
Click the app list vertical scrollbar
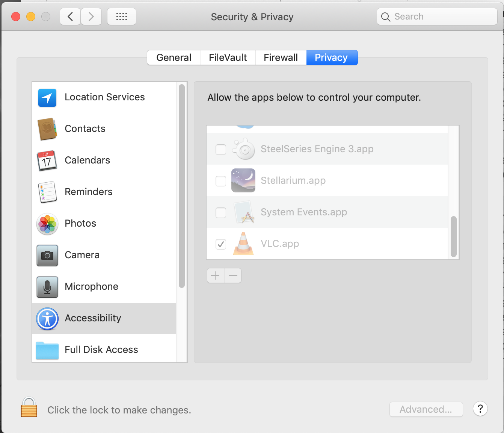tap(454, 237)
